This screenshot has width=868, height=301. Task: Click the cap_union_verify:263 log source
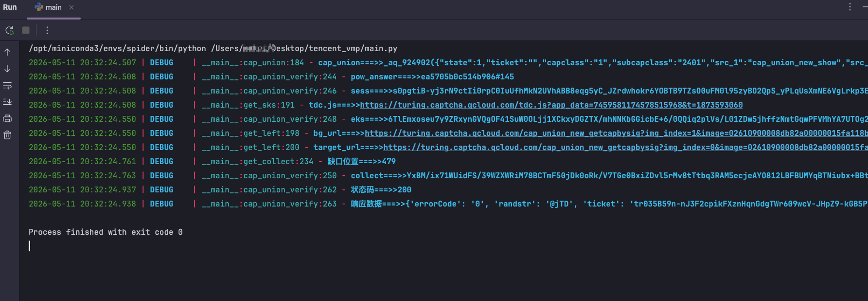[x=269, y=204]
